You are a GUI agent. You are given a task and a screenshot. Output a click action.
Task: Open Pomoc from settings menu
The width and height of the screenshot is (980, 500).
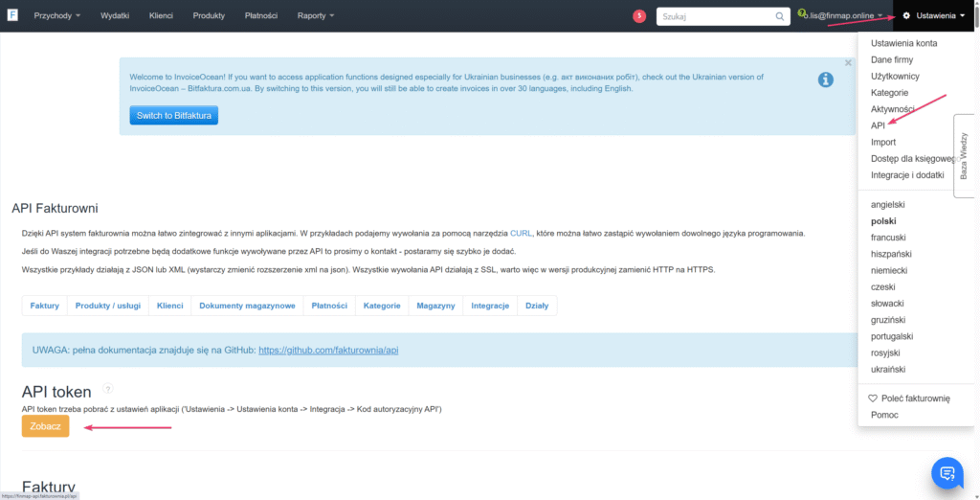tap(884, 415)
